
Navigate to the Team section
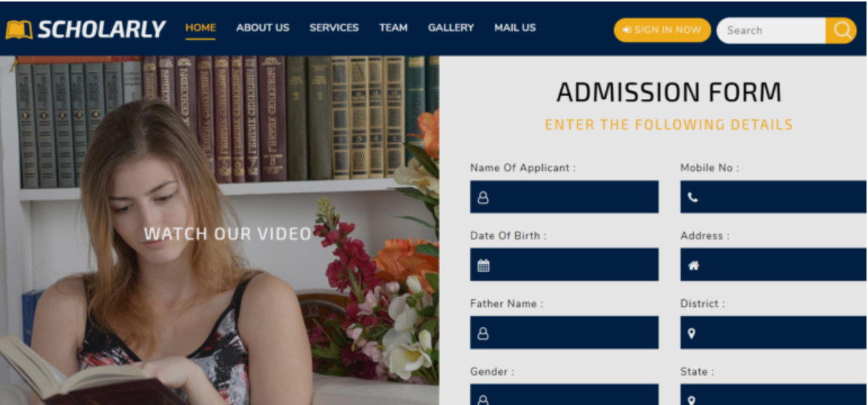(393, 28)
